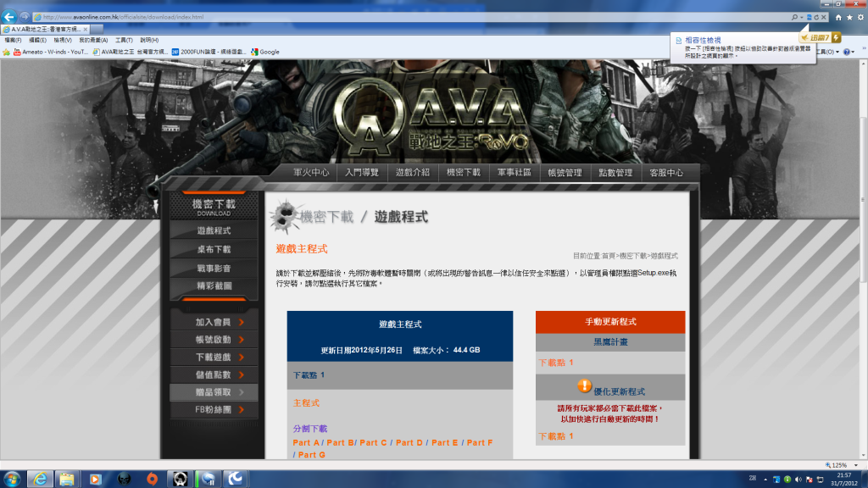
Task: Open the 2000FUN論壇 bookmark
Action: point(209,52)
